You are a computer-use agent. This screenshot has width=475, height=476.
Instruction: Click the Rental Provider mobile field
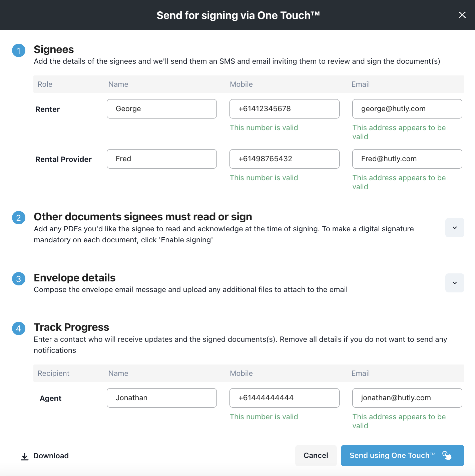coord(284,159)
